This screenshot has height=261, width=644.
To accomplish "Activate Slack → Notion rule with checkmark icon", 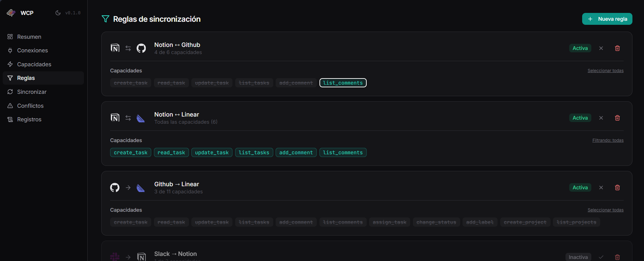I will [x=601, y=257].
